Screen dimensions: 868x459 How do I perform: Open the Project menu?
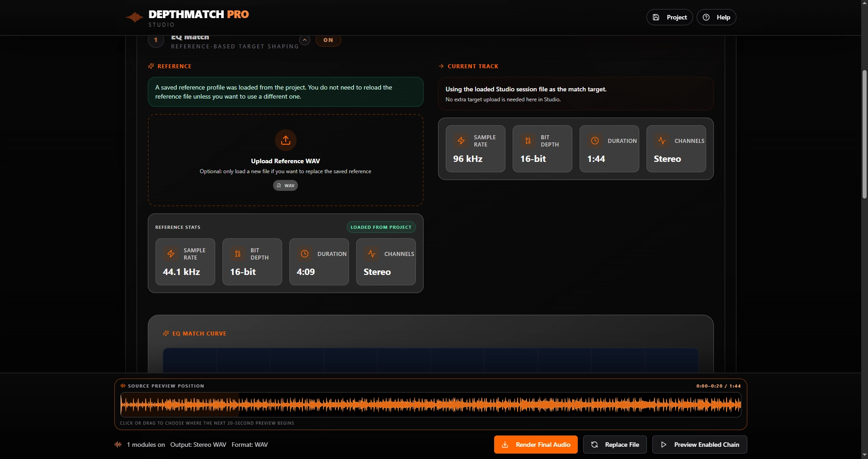670,17
